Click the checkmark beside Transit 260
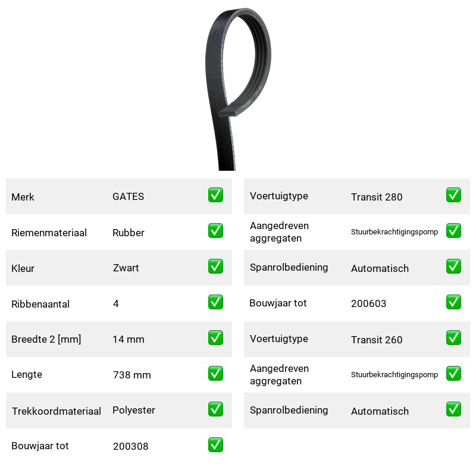Image resolution: width=476 pixels, height=476 pixels. click(x=453, y=337)
